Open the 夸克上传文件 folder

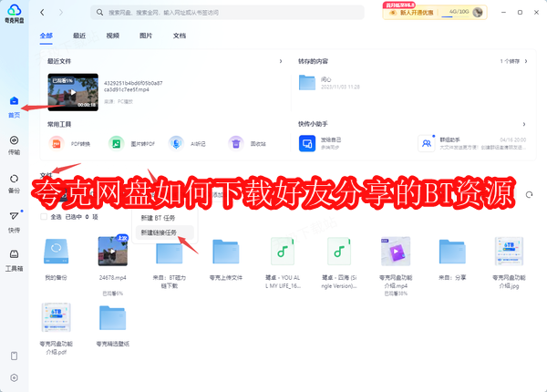(226, 252)
